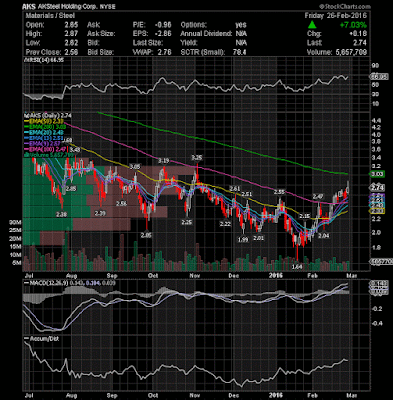Click the 3.05 peak label in September
Viewport: 393px width, 400px height.
point(135,166)
